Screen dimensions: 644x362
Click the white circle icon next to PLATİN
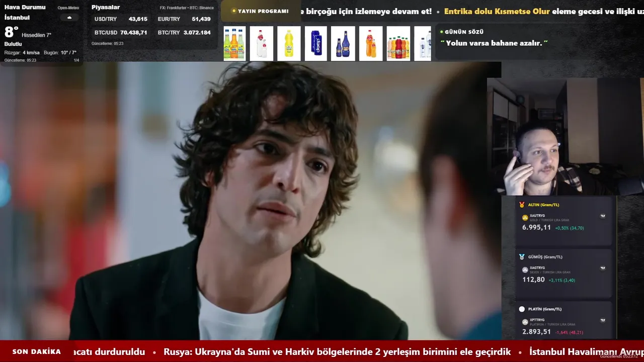(522, 309)
